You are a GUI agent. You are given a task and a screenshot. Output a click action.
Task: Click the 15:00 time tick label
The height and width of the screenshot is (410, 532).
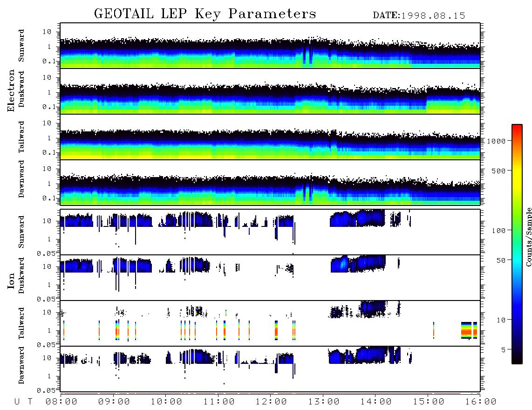point(429,402)
